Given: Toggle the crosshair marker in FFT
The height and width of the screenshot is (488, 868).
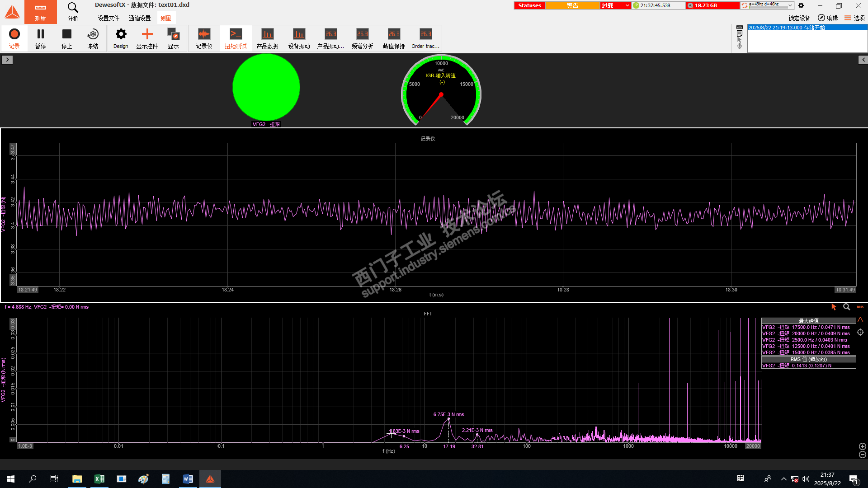Looking at the screenshot, I should 860,332.
